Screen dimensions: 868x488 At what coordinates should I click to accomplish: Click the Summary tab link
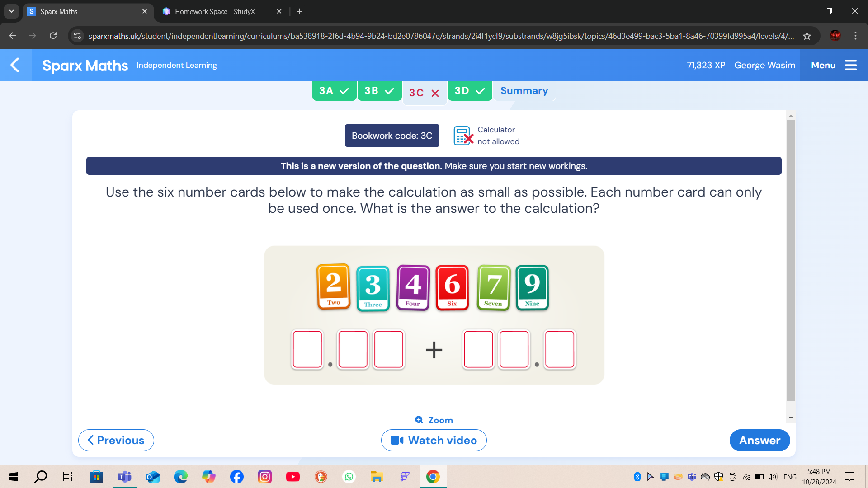pyautogui.click(x=524, y=90)
